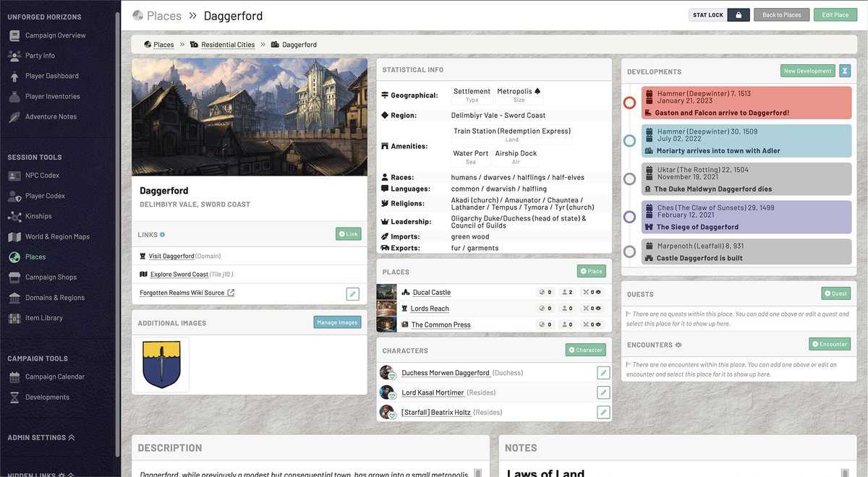Screen dimensions: 868x477
Task: Click the Metropolis size spade icon
Action: pyautogui.click(x=537, y=92)
